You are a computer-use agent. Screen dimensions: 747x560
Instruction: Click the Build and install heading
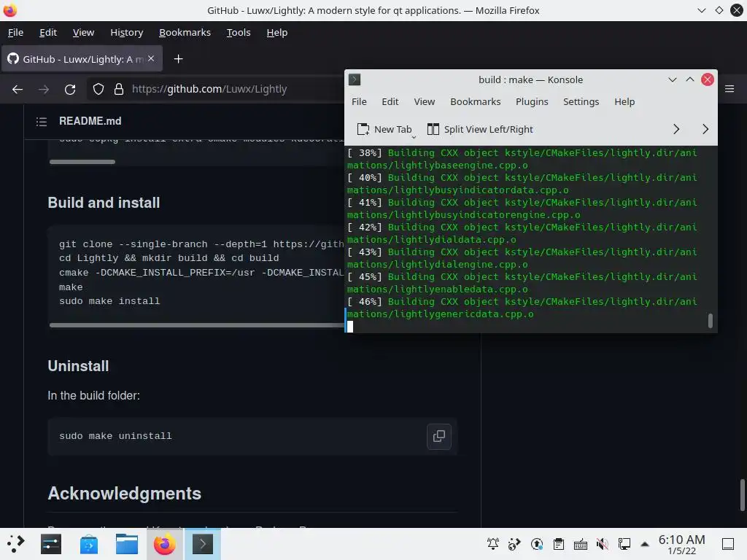click(x=104, y=203)
